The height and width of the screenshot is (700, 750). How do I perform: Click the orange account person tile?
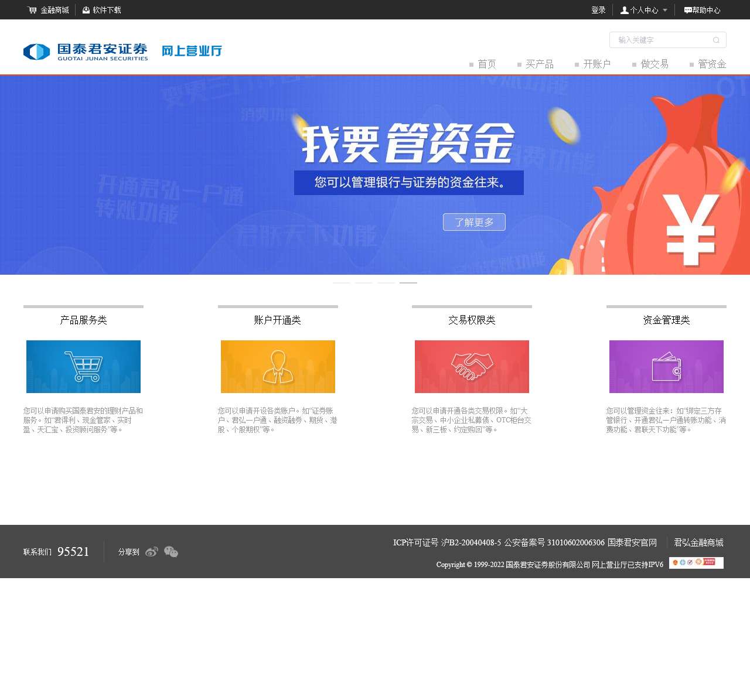pos(278,367)
